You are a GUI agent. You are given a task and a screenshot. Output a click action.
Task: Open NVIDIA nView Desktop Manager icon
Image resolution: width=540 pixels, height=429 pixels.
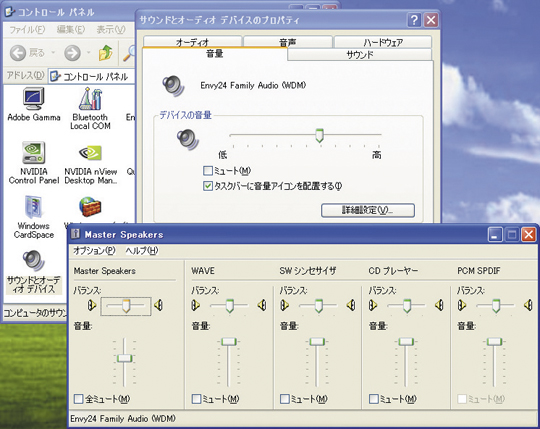point(90,153)
